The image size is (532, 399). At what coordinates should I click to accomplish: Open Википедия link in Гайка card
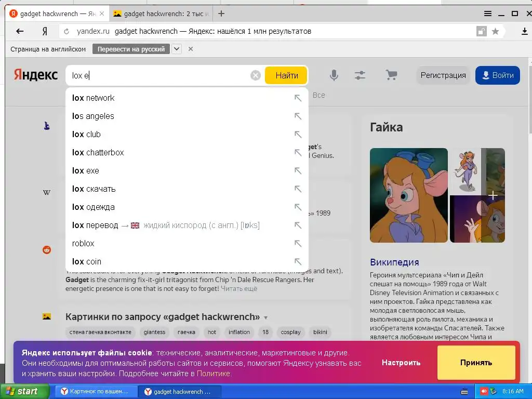(394, 262)
